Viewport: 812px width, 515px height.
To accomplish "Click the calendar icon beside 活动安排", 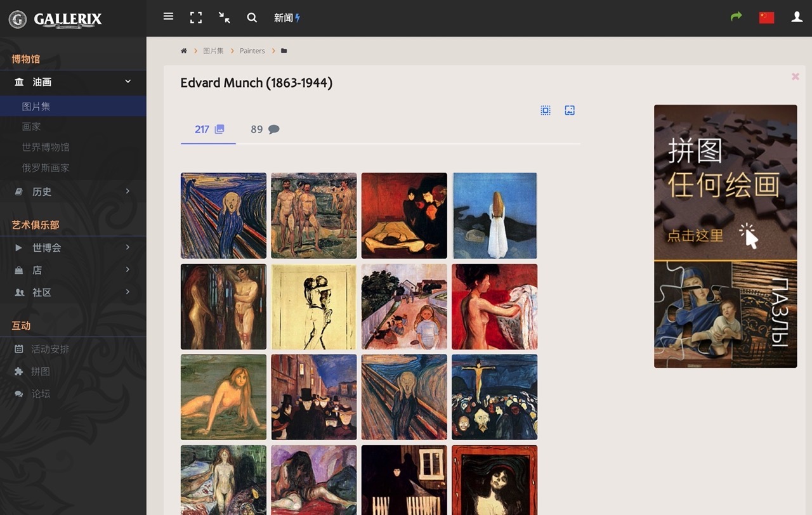I will (x=19, y=349).
